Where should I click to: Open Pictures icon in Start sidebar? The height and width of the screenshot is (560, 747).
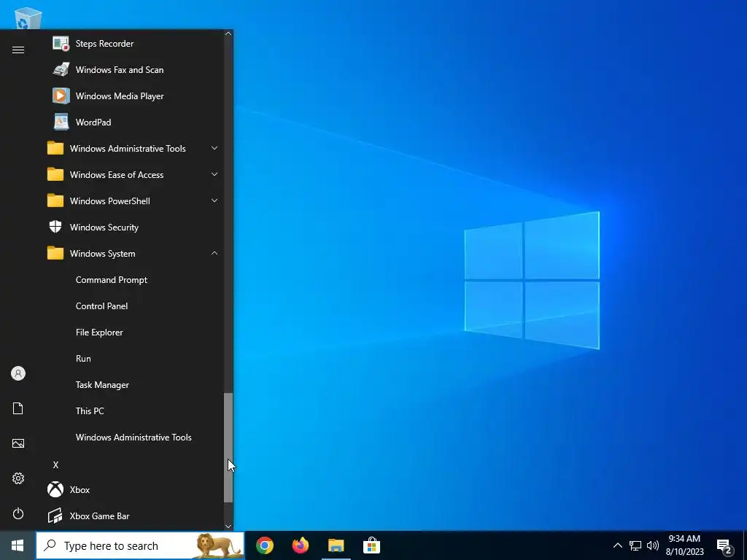pyautogui.click(x=18, y=443)
